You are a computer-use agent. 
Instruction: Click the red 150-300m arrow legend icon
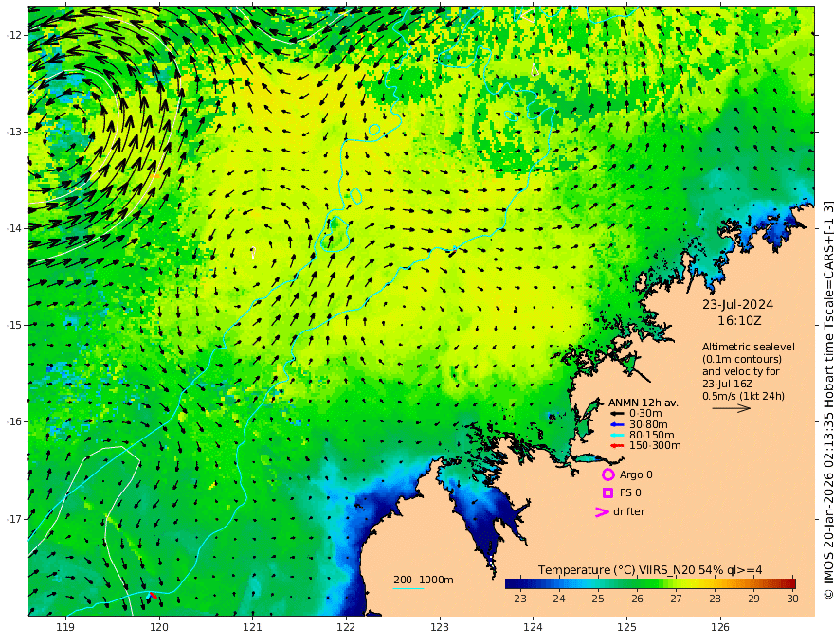617,446
